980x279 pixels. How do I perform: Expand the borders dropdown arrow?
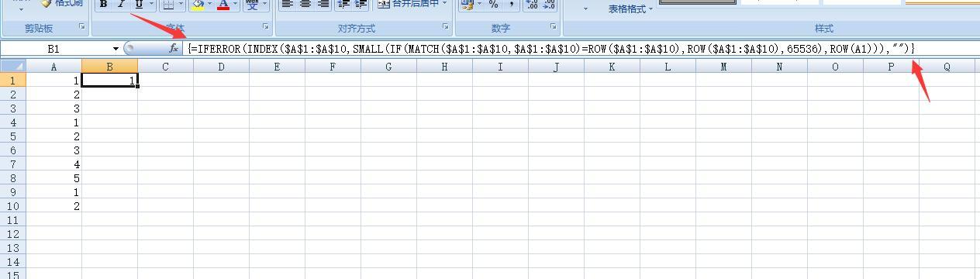181,4
